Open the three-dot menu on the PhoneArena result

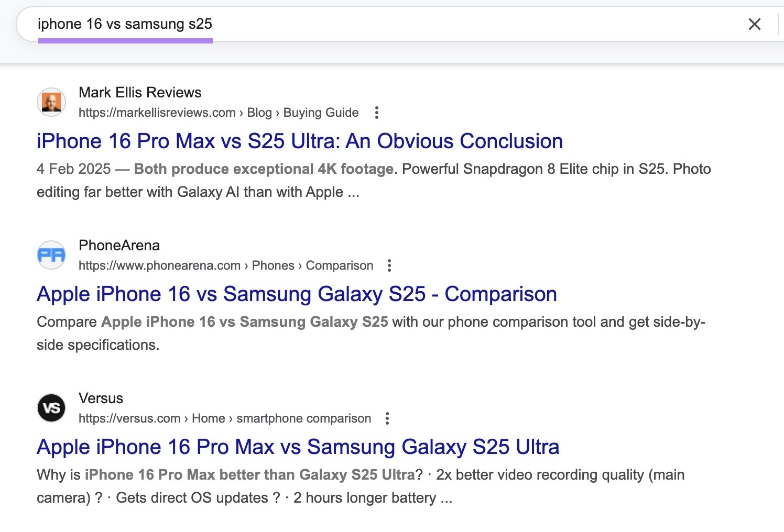click(x=389, y=265)
